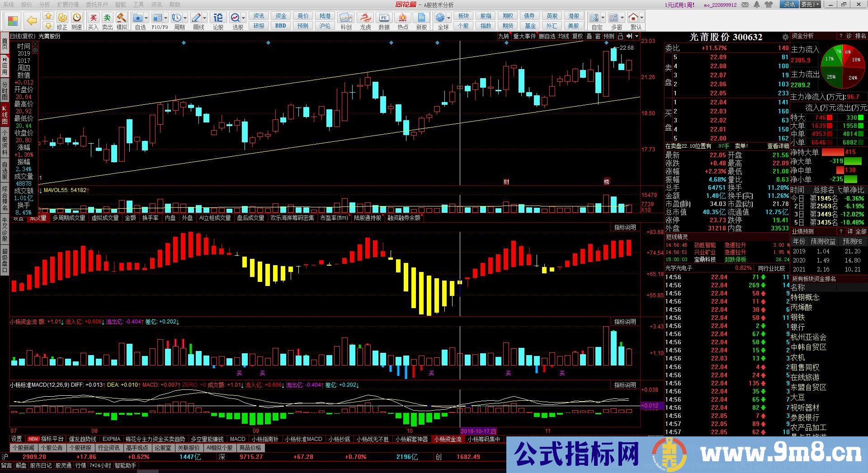Screen dimensions: 868x473
Task: Toggle 预测 forecast on chart
Action: click(609, 36)
